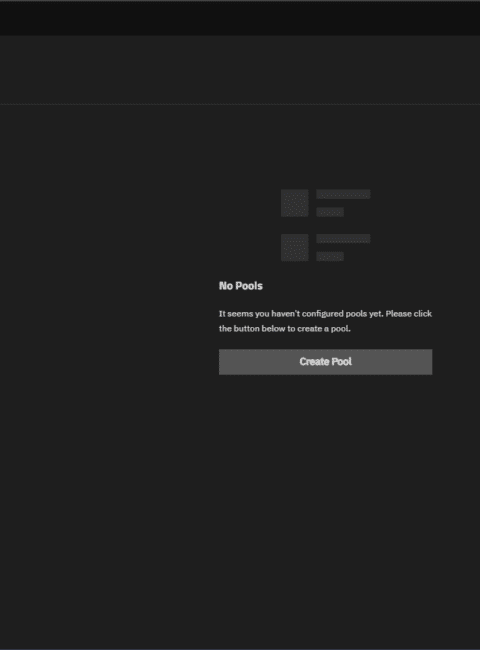Select the "No Pools" heading text
The width and height of the screenshot is (480, 650).
click(241, 286)
